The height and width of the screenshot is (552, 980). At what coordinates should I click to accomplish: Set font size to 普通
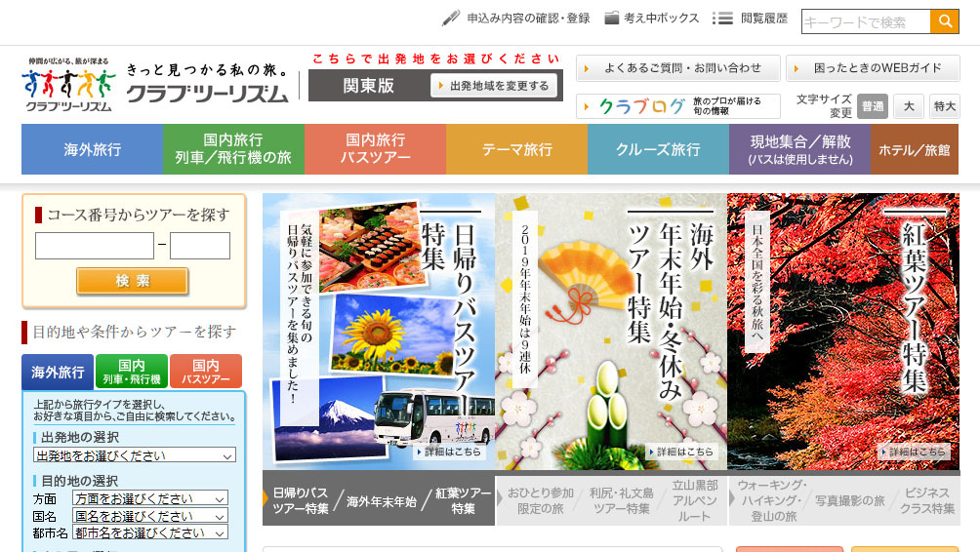[x=873, y=106]
